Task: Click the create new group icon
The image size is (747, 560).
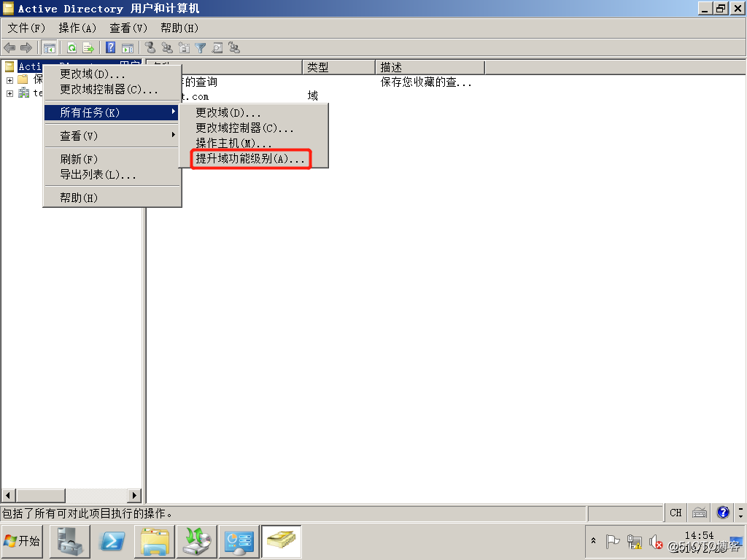Action: 167,47
